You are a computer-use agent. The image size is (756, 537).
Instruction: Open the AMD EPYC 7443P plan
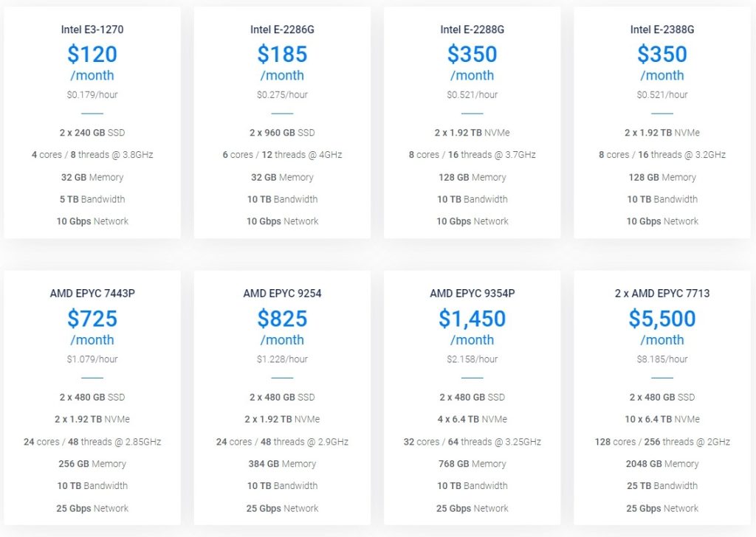click(92, 294)
